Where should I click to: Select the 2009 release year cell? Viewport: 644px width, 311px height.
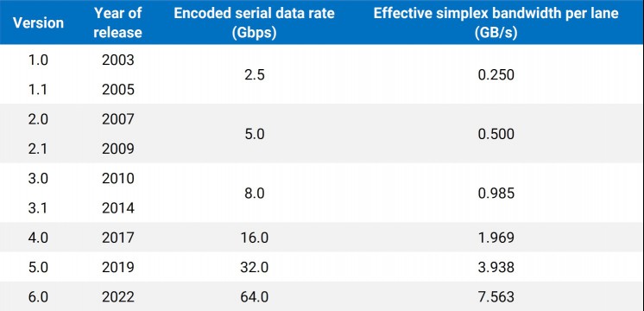click(118, 149)
